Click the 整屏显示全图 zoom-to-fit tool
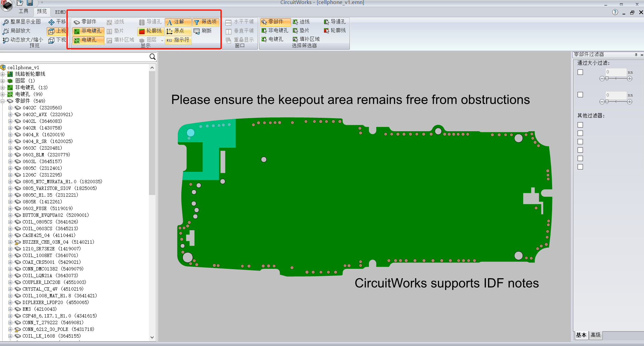Screen dimensions: 644x346 tap(22, 22)
